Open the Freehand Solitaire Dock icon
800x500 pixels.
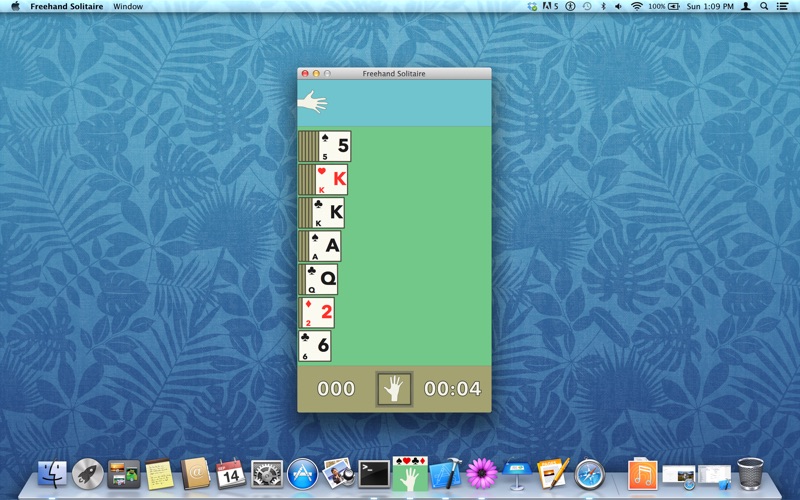(x=410, y=473)
